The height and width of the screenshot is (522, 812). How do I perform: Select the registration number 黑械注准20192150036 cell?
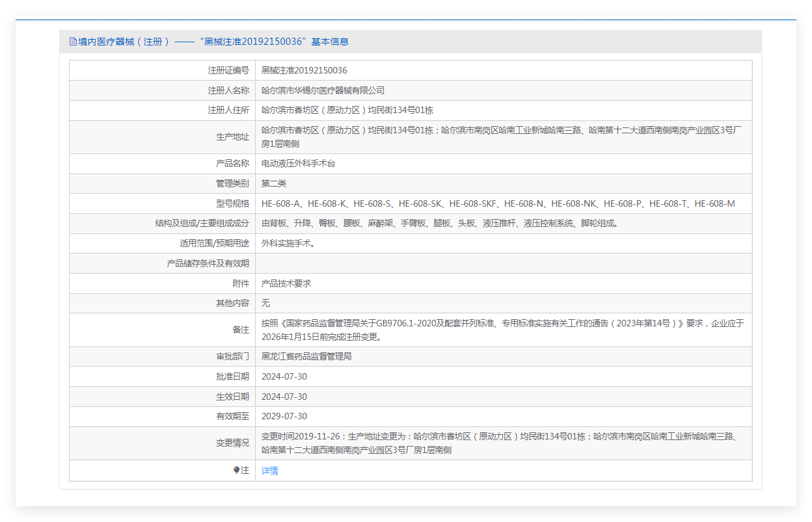(304, 70)
